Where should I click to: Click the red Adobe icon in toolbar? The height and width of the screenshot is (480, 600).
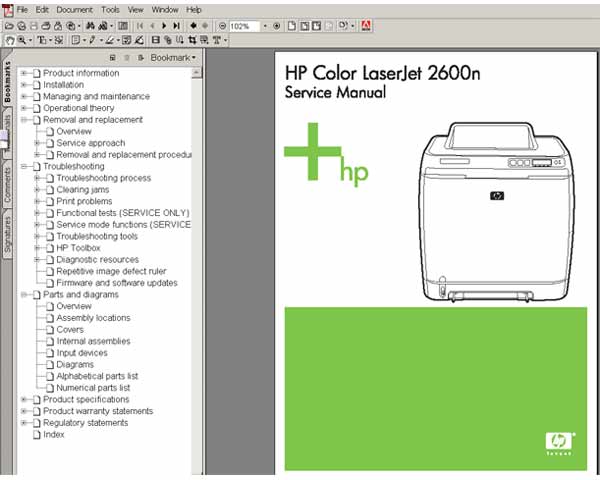(x=366, y=26)
